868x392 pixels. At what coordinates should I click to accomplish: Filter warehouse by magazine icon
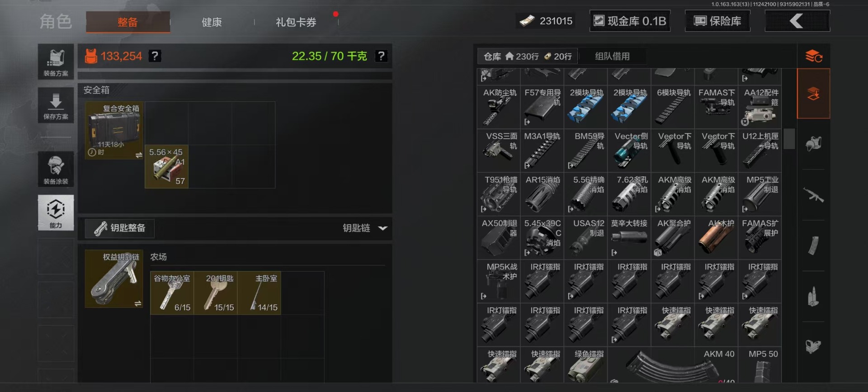click(x=813, y=246)
